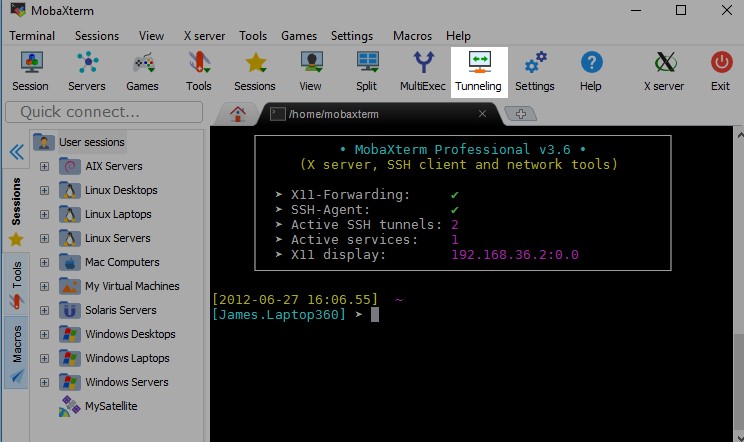Expand the Windows Servers tree node

[x=44, y=382]
